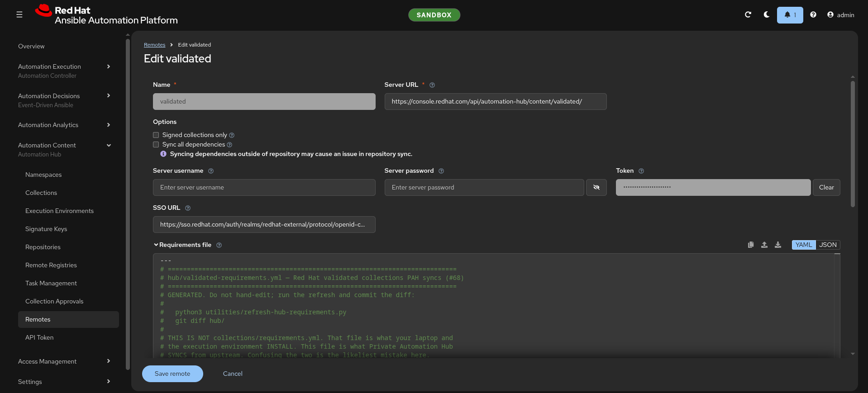Collapse the Requirements file section

[x=156, y=245]
